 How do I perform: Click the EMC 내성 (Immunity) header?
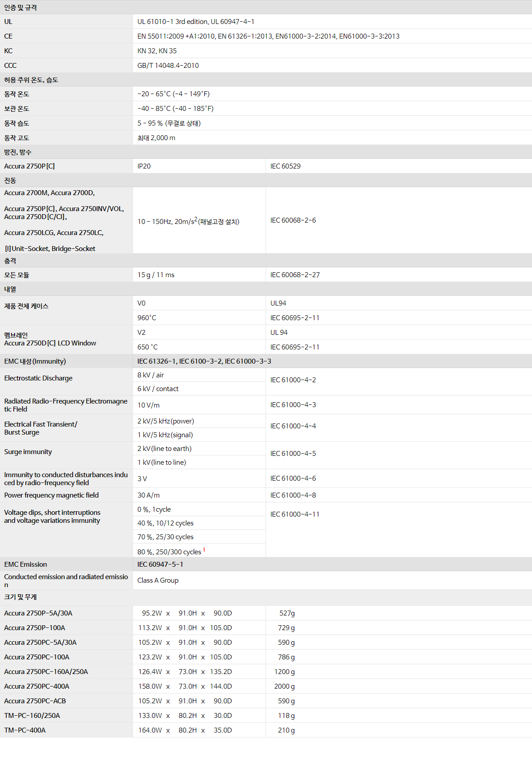pyautogui.click(x=35, y=361)
